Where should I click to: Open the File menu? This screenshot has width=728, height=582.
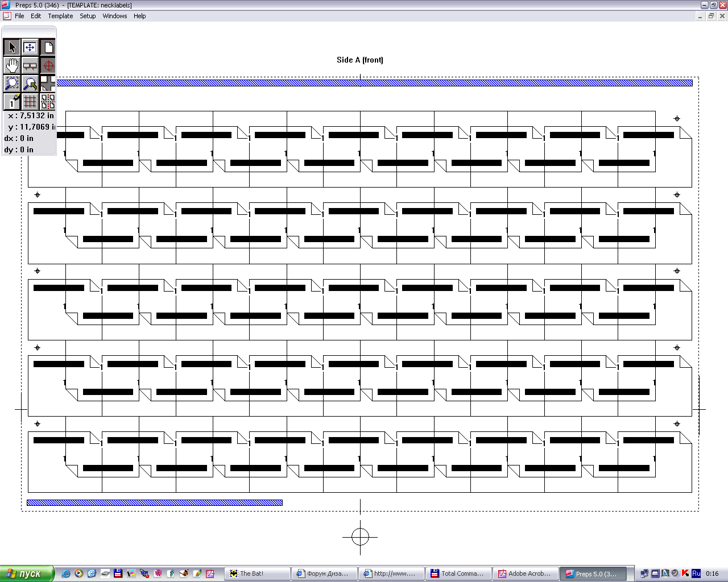tap(19, 16)
